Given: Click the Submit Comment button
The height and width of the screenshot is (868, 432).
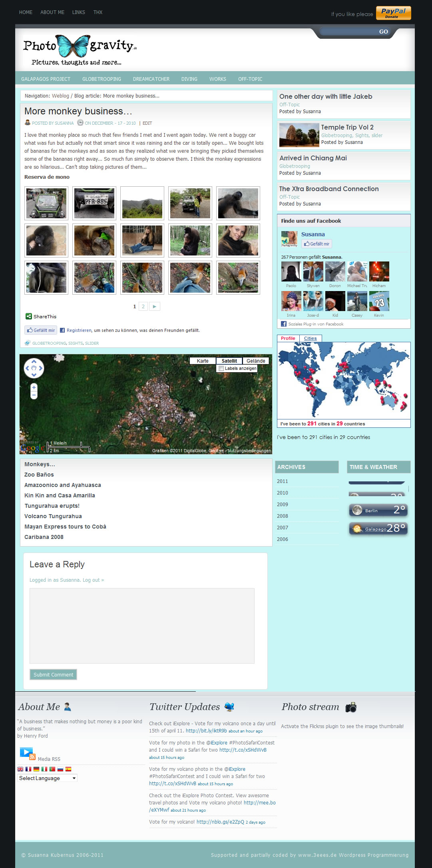Looking at the screenshot, I should (53, 674).
